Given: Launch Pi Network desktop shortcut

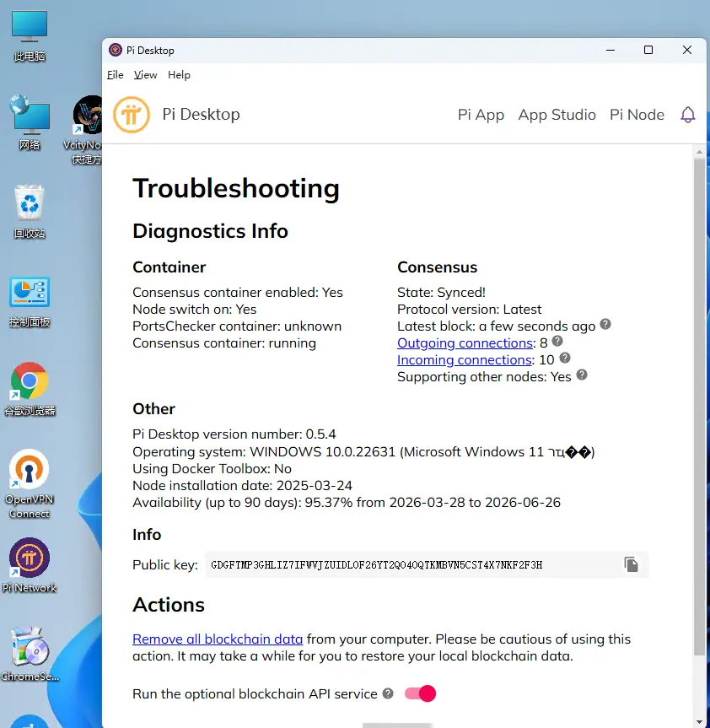Looking at the screenshot, I should (x=30, y=565).
